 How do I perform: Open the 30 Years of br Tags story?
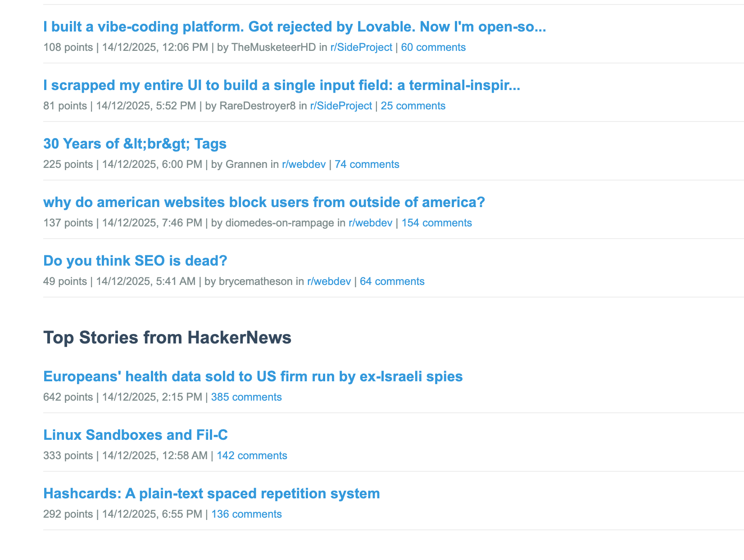point(135,144)
